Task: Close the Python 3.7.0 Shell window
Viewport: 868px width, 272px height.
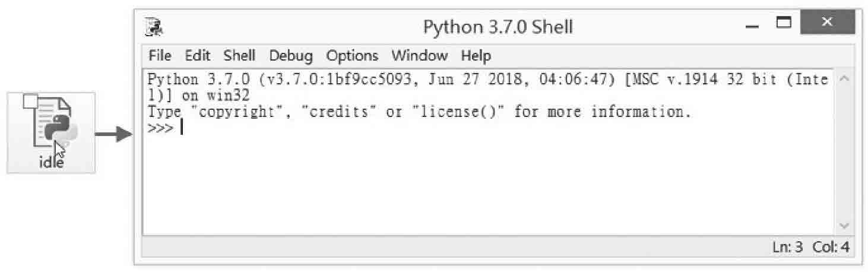Action: pyautogui.click(x=827, y=23)
